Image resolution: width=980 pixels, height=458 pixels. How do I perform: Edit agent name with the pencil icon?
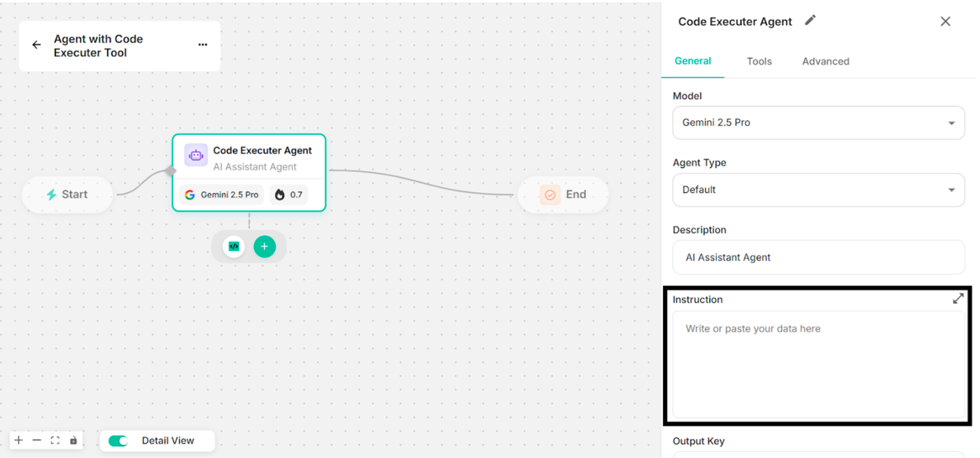point(810,20)
